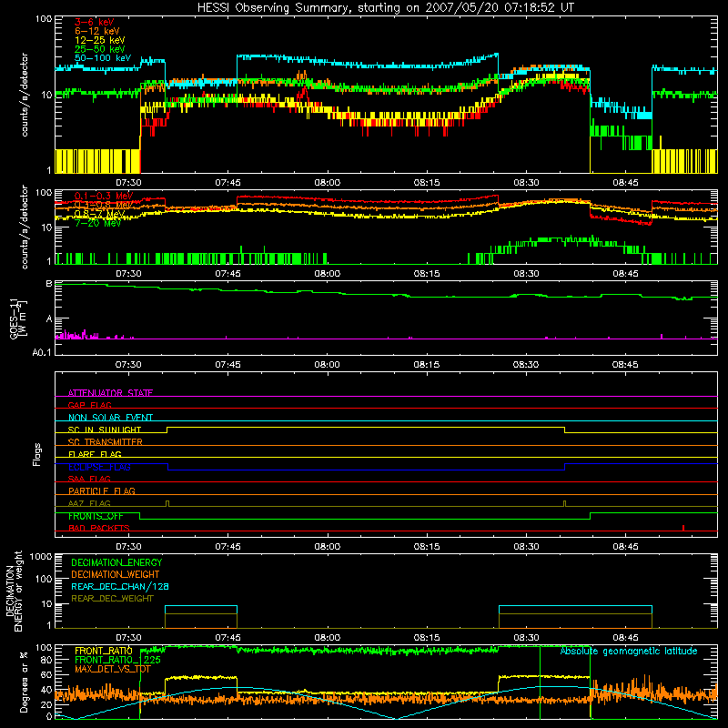Select the 12-25 keV legend label

tap(99, 40)
